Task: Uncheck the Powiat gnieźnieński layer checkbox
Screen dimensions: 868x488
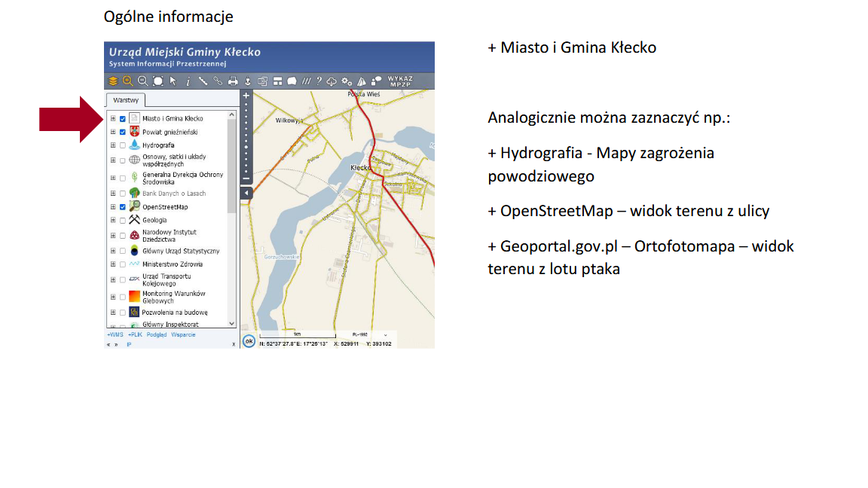Action: pos(123,132)
